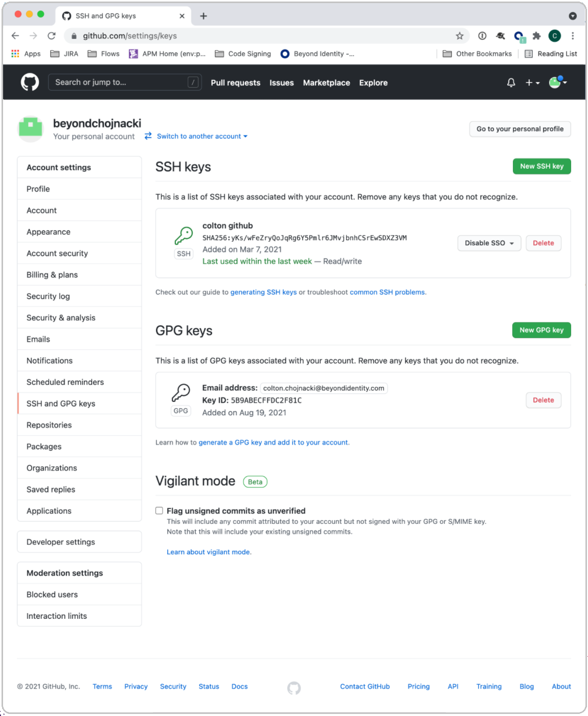This screenshot has height=716, width=588.
Task: Go back with the browser back arrow
Action: pos(15,36)
